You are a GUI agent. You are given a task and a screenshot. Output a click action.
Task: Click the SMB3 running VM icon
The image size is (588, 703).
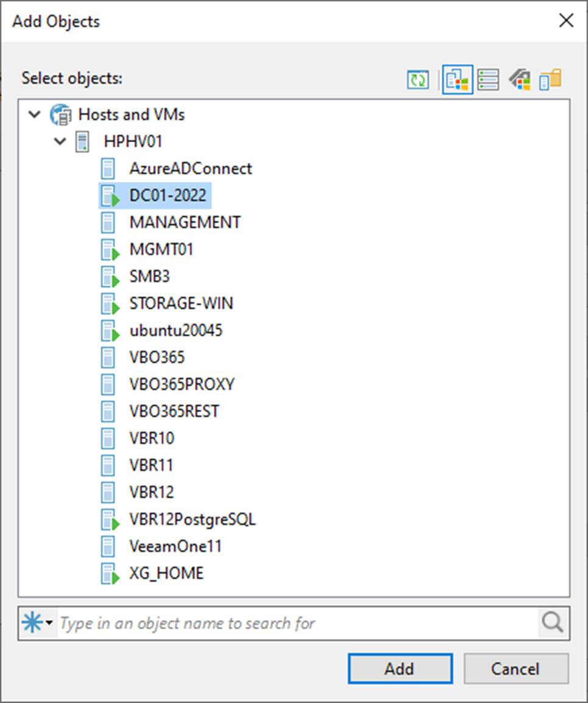[x=110, y=277]
